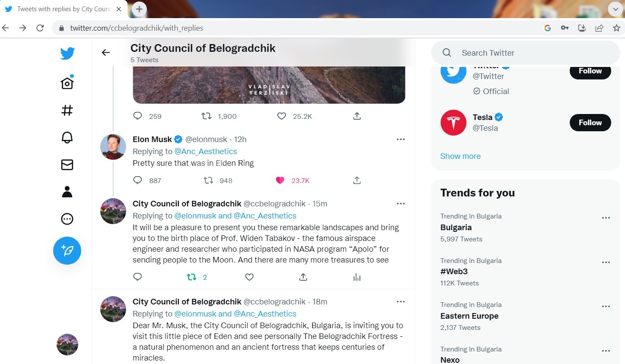
Task: Open Messages envelope icon
Action: pos(67,165)
